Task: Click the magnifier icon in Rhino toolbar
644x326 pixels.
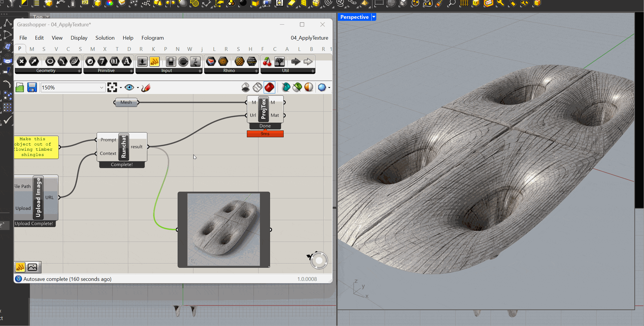Action: [451, 3]
